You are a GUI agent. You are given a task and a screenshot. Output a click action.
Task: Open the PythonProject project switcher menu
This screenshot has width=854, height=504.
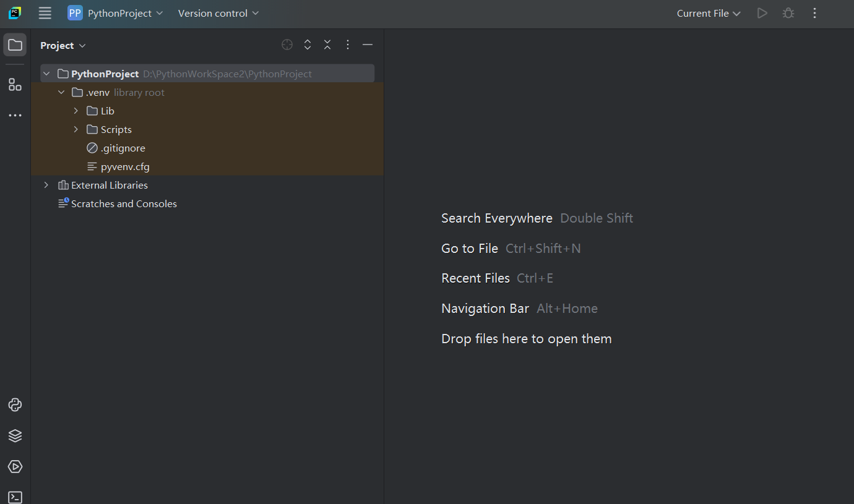[x=116, y=14]
